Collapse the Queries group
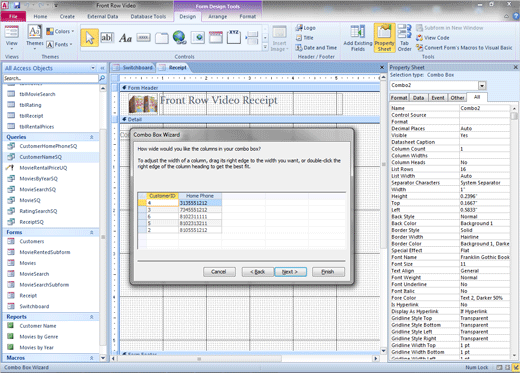 pos(91,137)
